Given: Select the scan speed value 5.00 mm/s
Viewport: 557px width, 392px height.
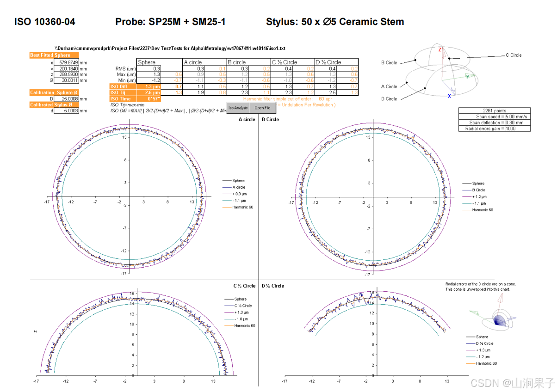Looking at the screenshot, I should pyautogui.click(x=517, y=117).
